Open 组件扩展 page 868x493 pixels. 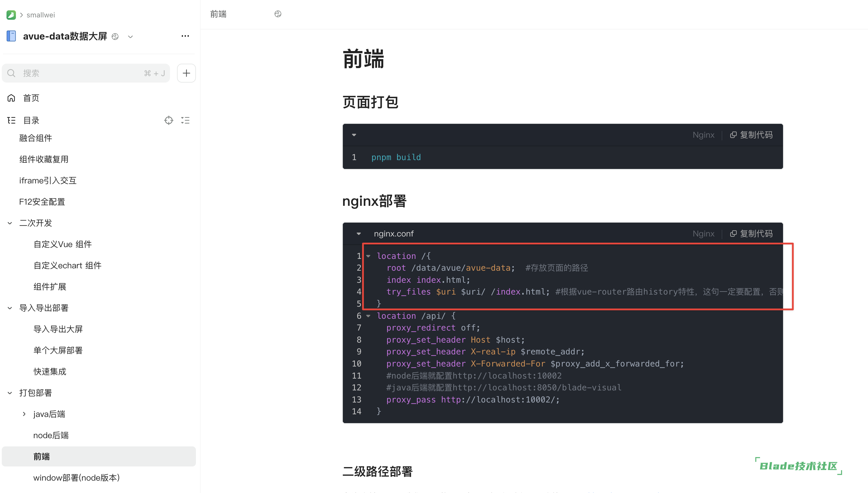50,287
